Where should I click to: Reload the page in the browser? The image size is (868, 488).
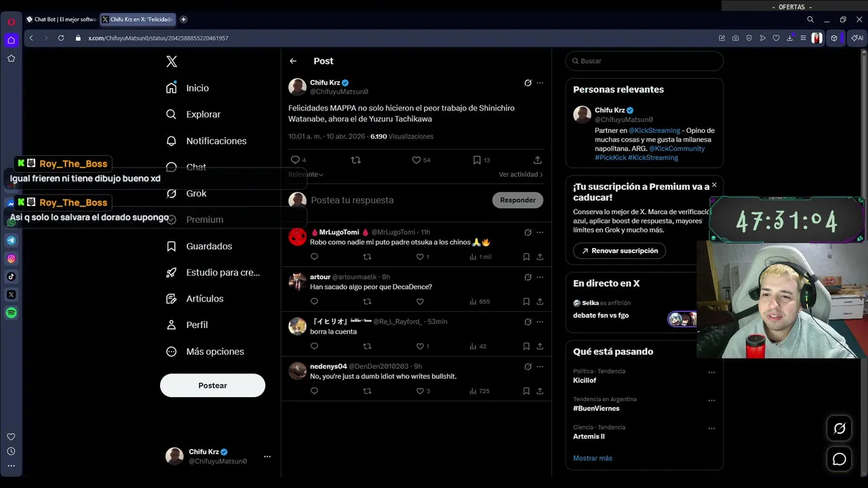point(60,38)
